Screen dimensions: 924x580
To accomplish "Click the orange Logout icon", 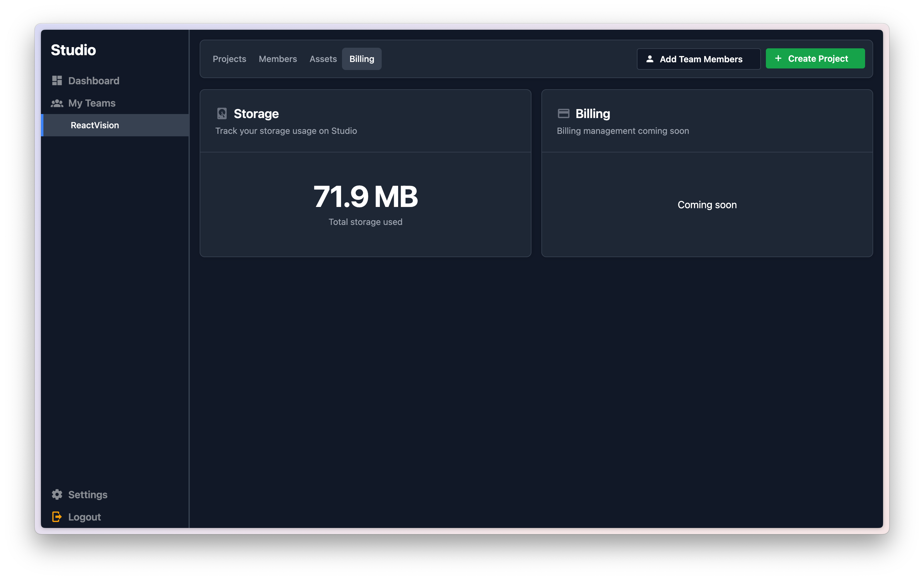I will click(57, 517).
